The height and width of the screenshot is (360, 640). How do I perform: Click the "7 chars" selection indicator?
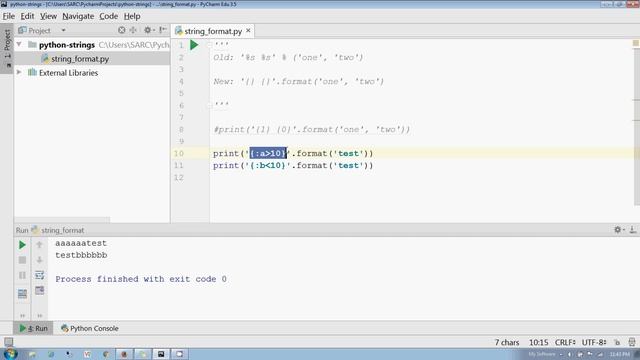pos(507,342)
